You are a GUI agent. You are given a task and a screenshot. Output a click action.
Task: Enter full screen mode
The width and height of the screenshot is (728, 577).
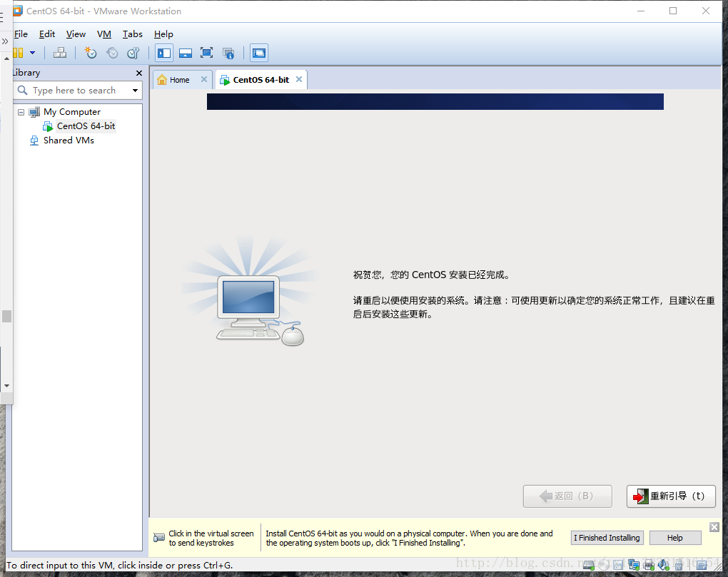[206, 53]
